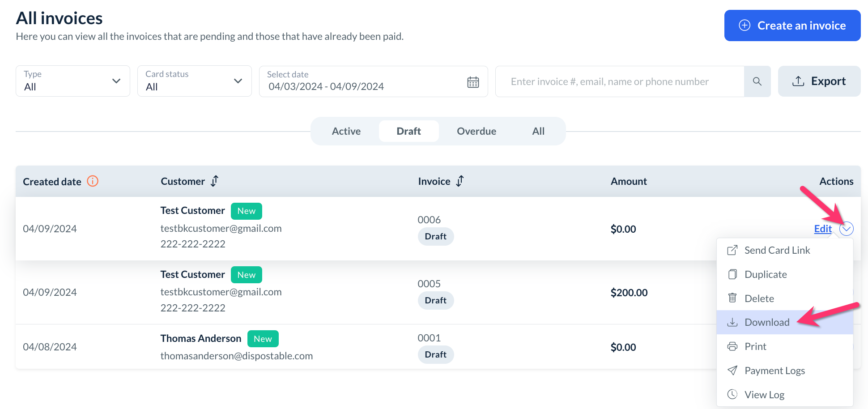Click the calendar icon in date field

(473, 82)
